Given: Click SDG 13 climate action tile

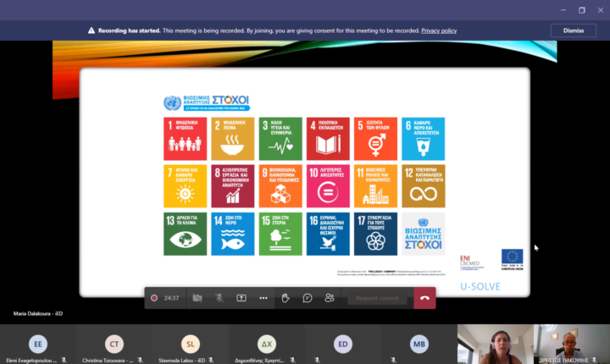Looking at the screenshot, I should [x=186, y=234].
